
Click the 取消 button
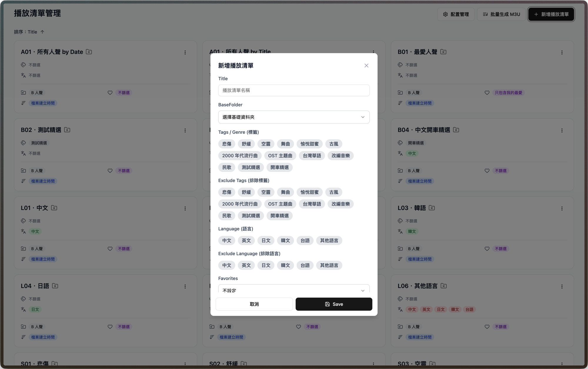[x=254, y=304]
